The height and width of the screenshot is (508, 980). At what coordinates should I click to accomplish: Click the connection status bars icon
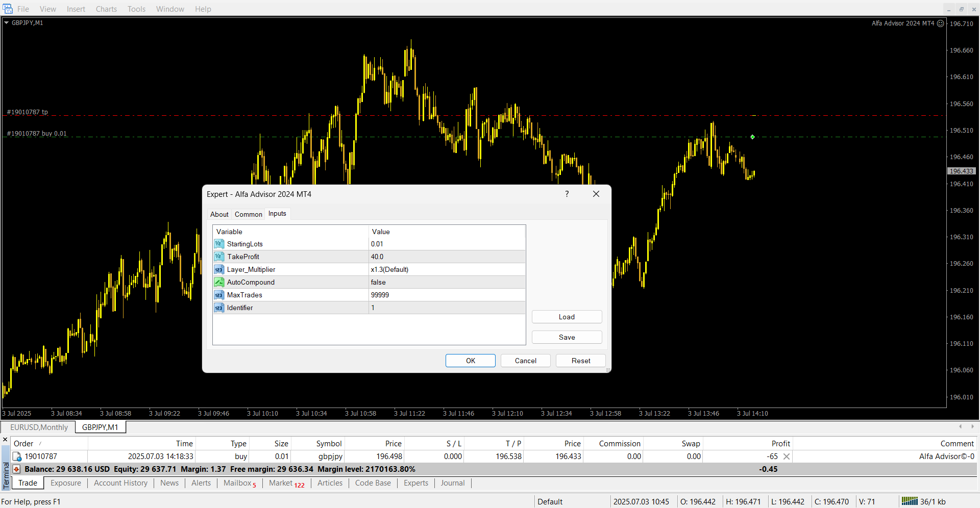[909, 501]
